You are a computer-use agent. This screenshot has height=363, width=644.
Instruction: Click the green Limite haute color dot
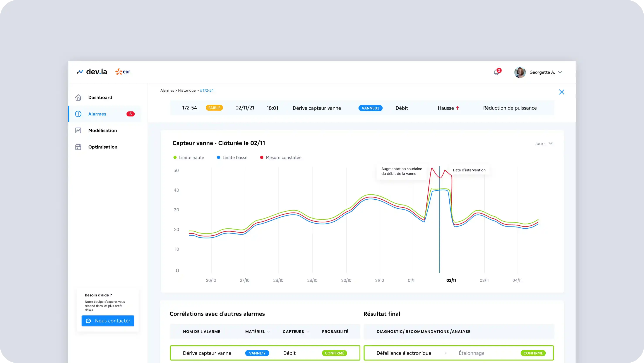point(175,158)
